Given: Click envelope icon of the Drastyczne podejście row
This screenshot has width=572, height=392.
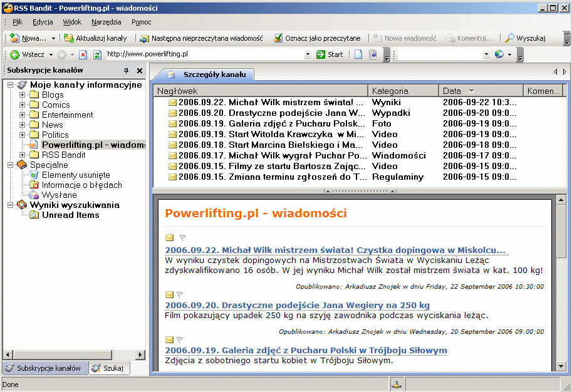Looking at the screenshot, I should tap(172, 113).
